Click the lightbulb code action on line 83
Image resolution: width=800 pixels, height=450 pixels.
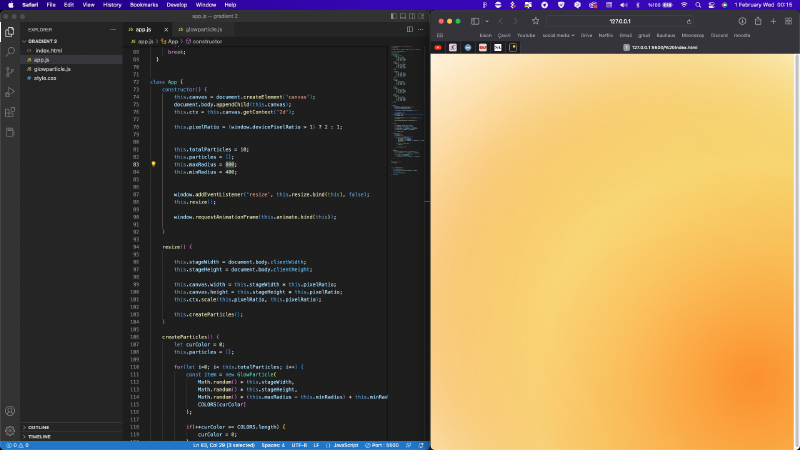[x=153, y=164]
